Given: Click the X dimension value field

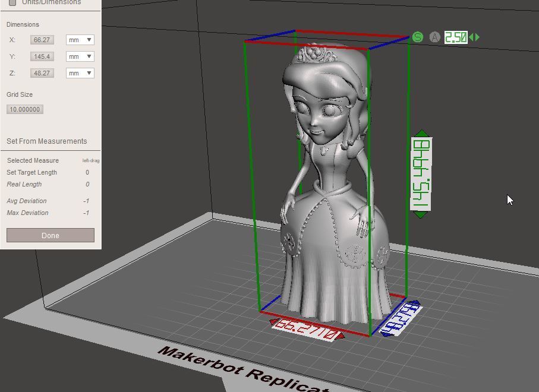Looking at the screenshot, I should pyautogui.click(x=42, y=40).
